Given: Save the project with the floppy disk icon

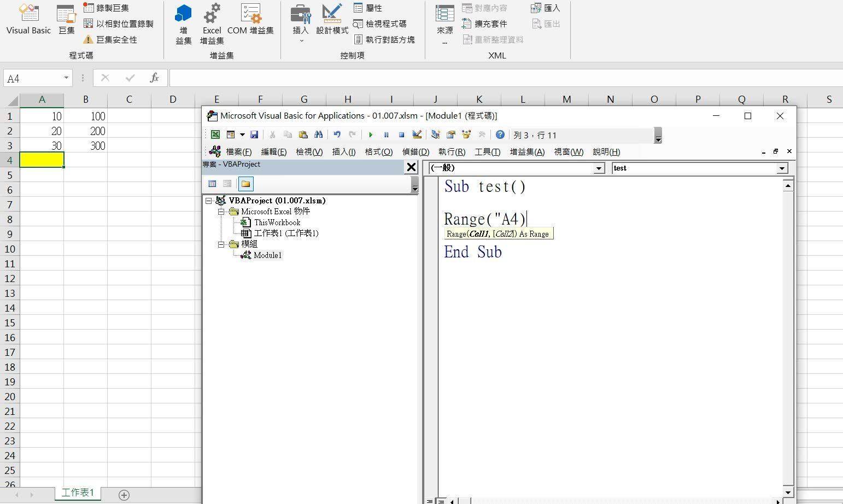Looking at the screenshot, I should pyautogui.click(x=254, y=134).
